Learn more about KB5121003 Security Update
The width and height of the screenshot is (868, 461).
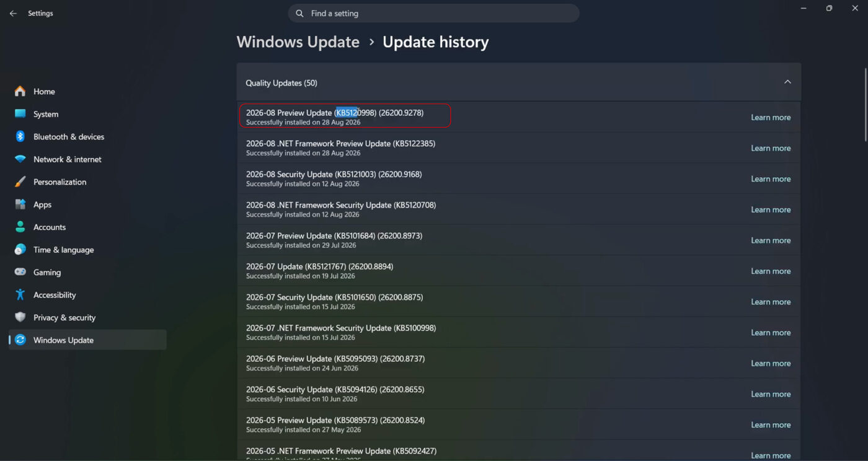tap(771, 178)
